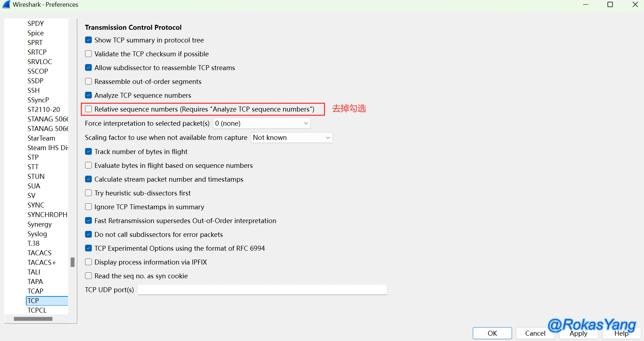Viewport: 644px width, 341px height.
Task: Uncheck Show TCP summary in protocol tree
Action: coord(89,40)
